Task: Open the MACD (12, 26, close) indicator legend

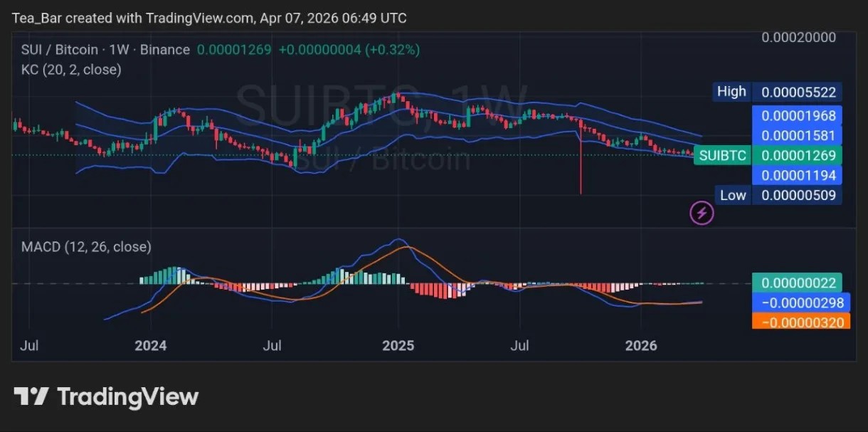Action: [87, 247]
